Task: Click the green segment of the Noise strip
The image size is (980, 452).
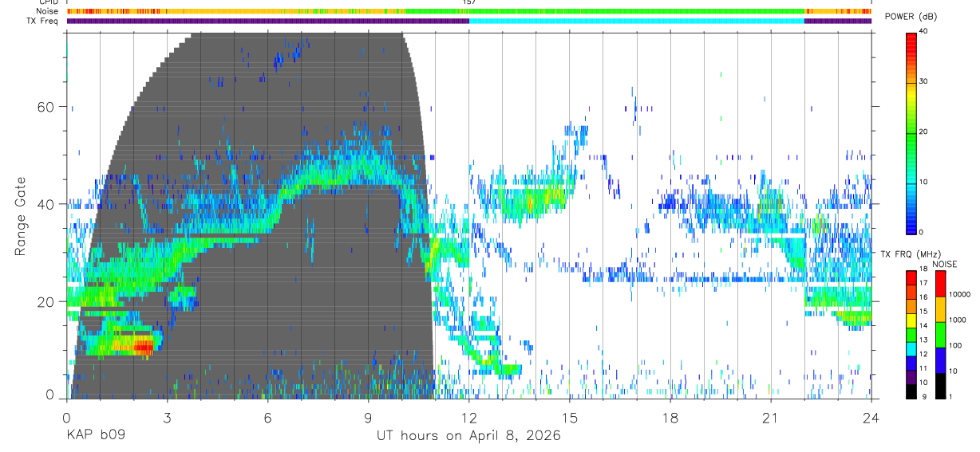Action: pyautogui.click(x=605, y=11)
